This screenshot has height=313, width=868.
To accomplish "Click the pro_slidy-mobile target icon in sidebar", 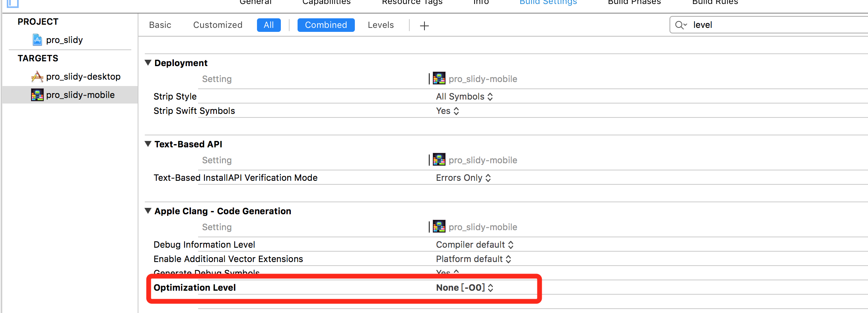I will pos(37,95).
